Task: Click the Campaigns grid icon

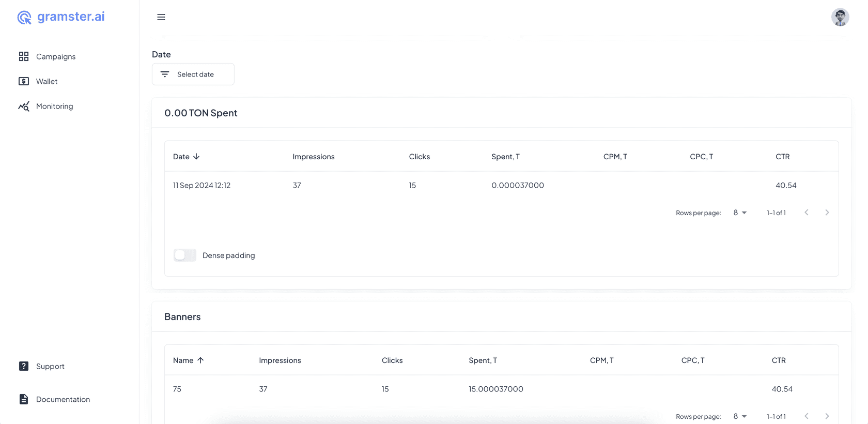Action: pyautogui.click(x=24, y=56)
